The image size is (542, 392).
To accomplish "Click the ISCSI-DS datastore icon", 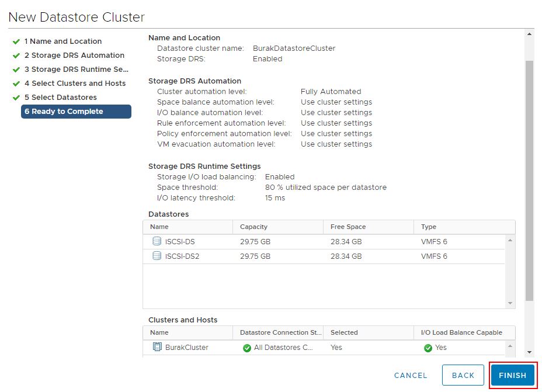I will coord(157,241).
